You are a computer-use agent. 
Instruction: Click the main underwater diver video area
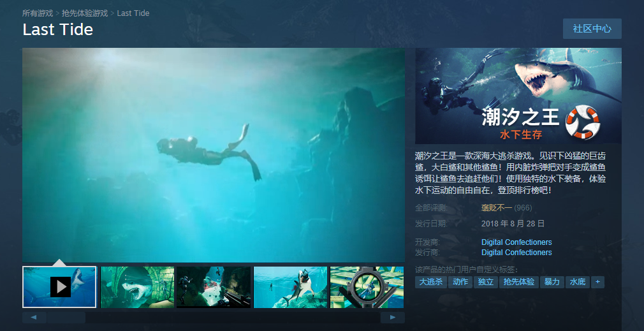[x=214, y=155]
